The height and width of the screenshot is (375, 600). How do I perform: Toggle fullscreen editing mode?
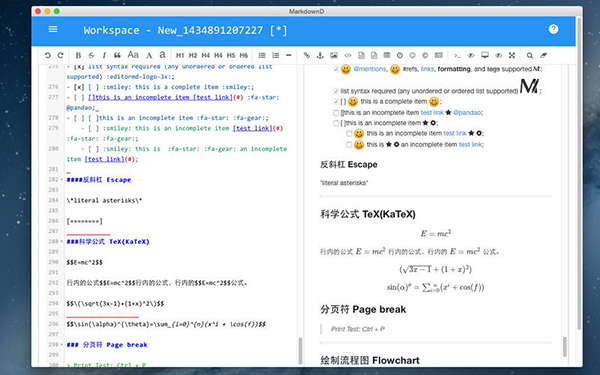coord(512,55)
